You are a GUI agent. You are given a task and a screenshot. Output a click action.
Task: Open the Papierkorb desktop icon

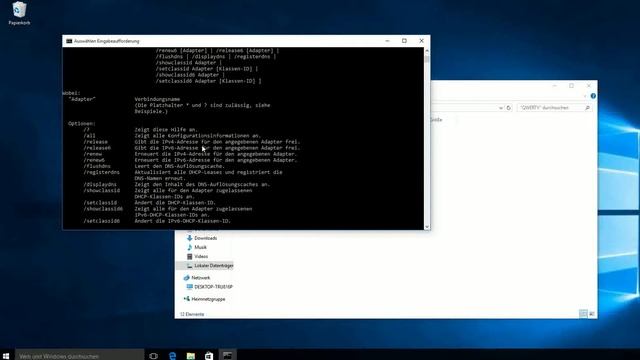pyautogui.click(x=19, y=13)
